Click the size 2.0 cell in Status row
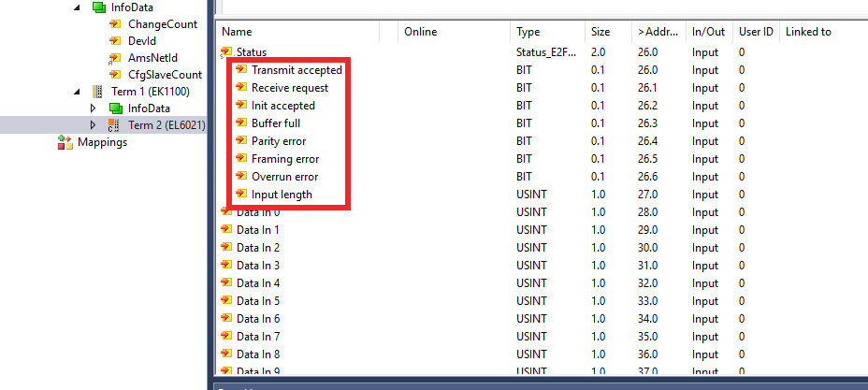 coord(598,52)
